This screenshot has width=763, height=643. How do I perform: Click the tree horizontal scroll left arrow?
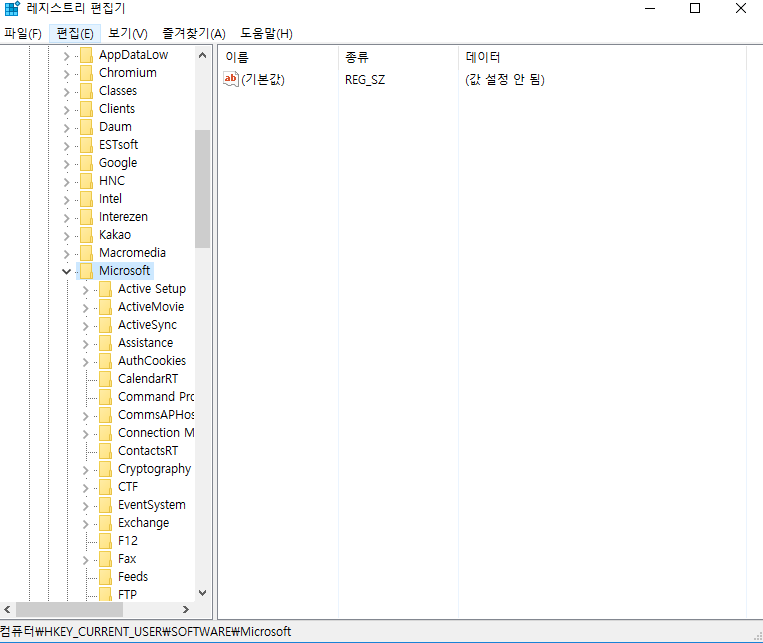tap(7, 609)
